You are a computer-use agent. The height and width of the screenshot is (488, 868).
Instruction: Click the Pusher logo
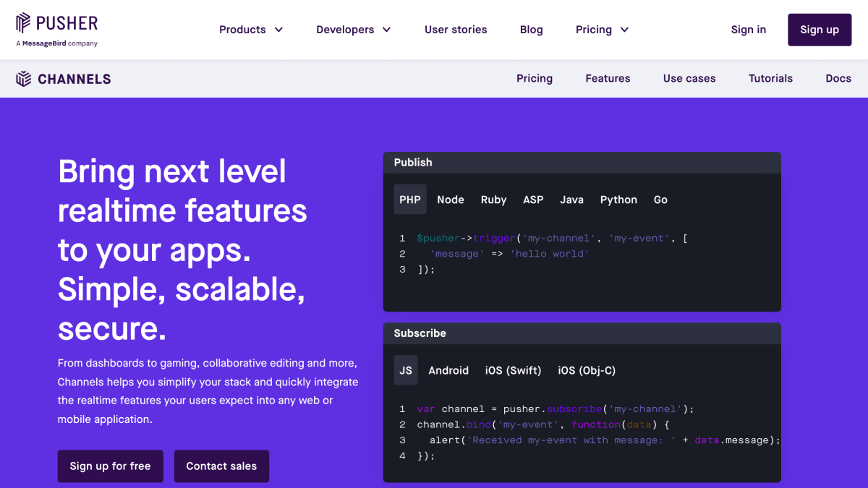tap(56, 23)
